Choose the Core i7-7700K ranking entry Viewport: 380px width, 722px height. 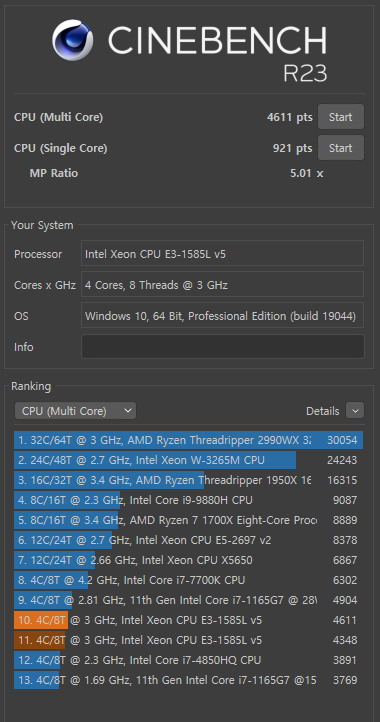coord(188,580)
